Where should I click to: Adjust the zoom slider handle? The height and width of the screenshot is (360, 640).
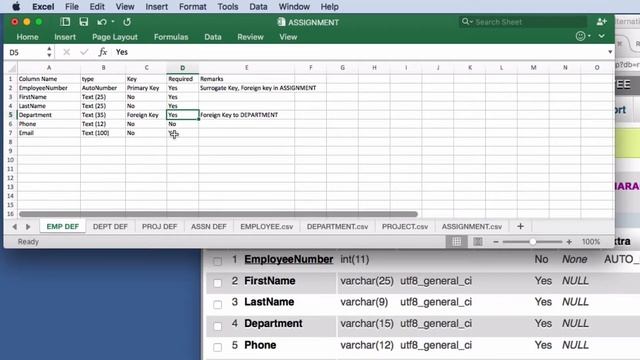coord(532,242)
